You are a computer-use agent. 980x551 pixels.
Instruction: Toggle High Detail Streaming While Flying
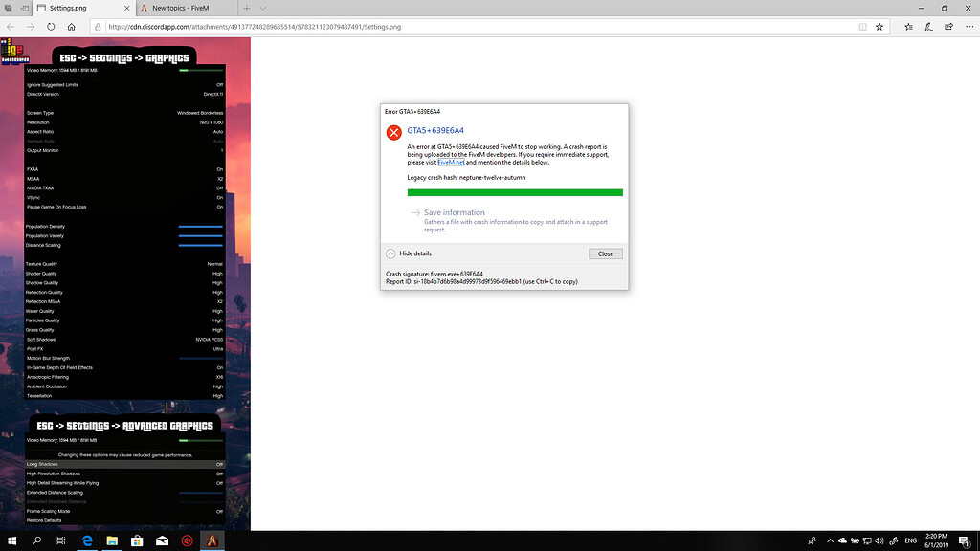(x=124, y=483)
